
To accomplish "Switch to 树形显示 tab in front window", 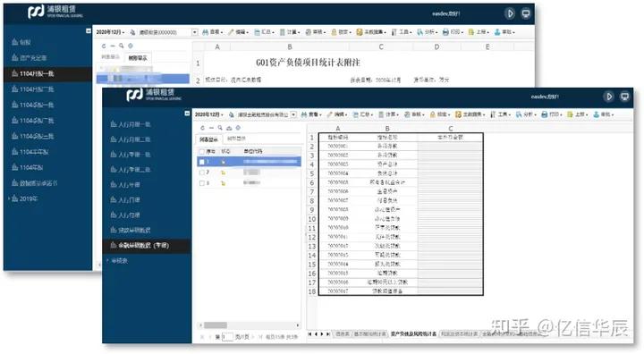I will [236, 139].
